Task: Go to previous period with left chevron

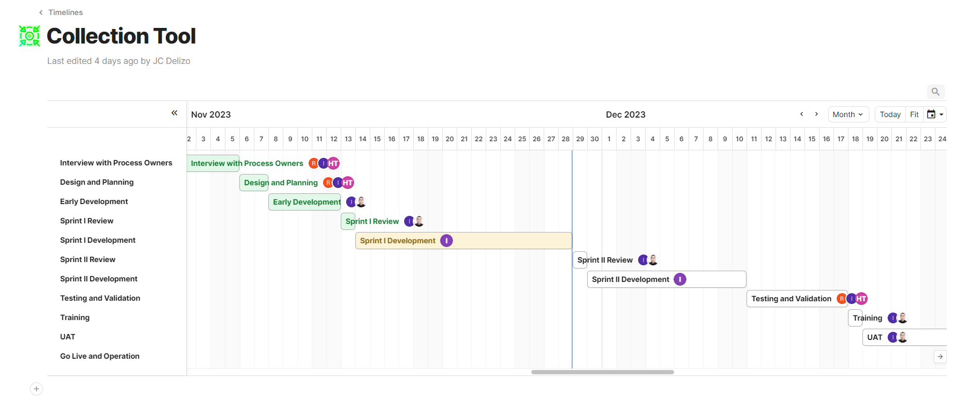Action: click(801, 114)
